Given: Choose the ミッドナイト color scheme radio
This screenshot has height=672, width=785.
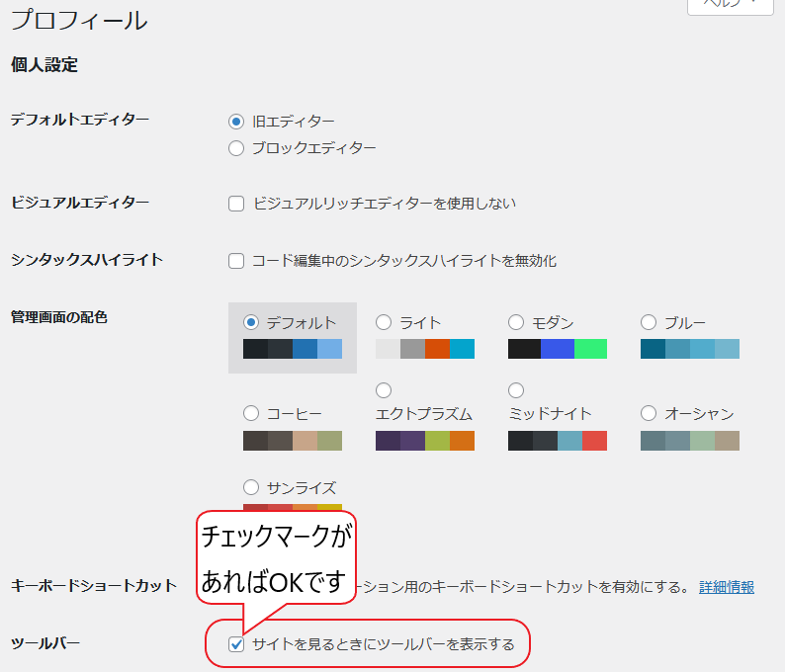Looking at the screenshot, I should pos(516,390).
